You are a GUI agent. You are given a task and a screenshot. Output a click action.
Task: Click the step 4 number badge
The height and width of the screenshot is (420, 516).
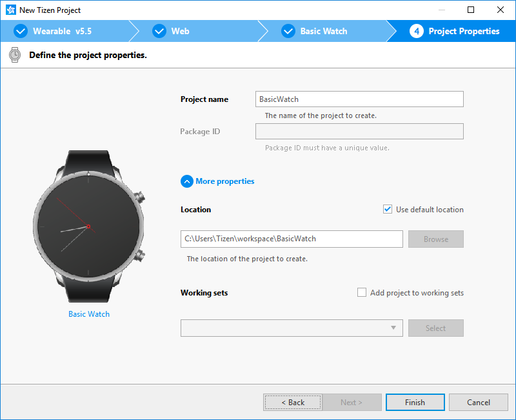click(x=416, y=31)
